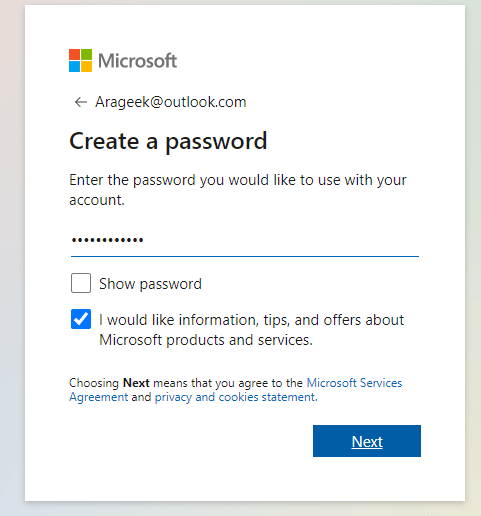This screenshot has width=481, height=516.
Task: Tick the Show password checkbox
Action: [81, 283]
